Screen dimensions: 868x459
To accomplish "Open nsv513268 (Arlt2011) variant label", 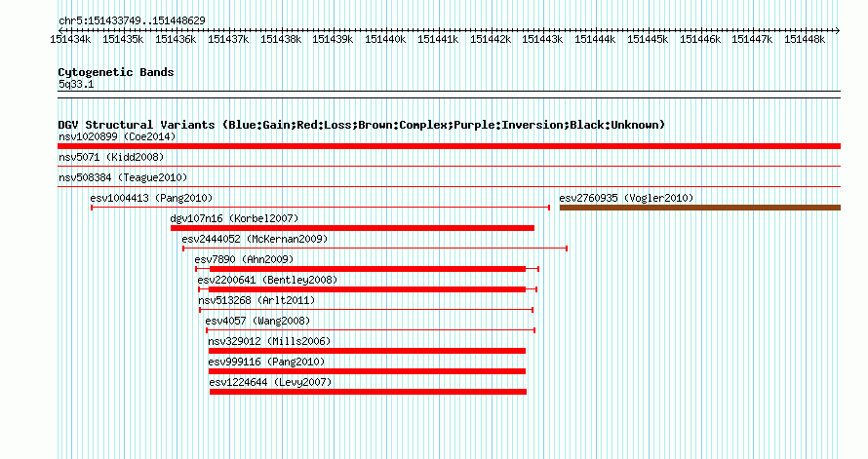I will pos(256,300).
